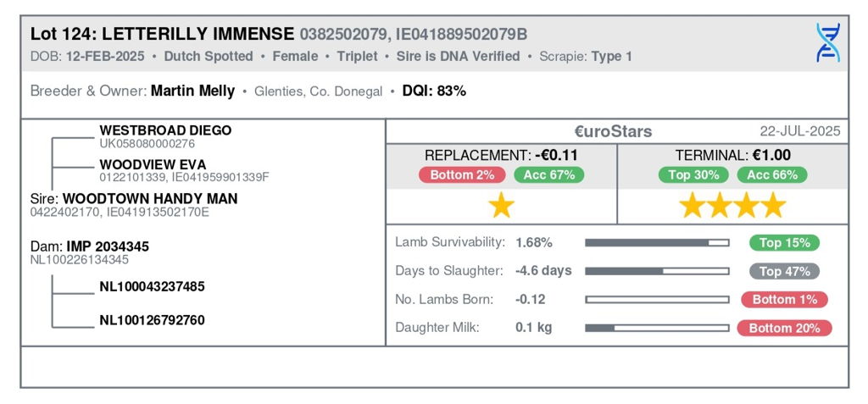The height and width of the screenshot is (404, 868).
Task: Click the Daughter Milk progress bar
Action: pos(657,328)
